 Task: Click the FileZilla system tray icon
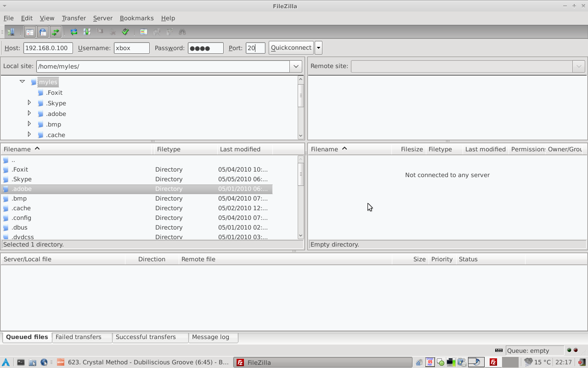point(493,362)
